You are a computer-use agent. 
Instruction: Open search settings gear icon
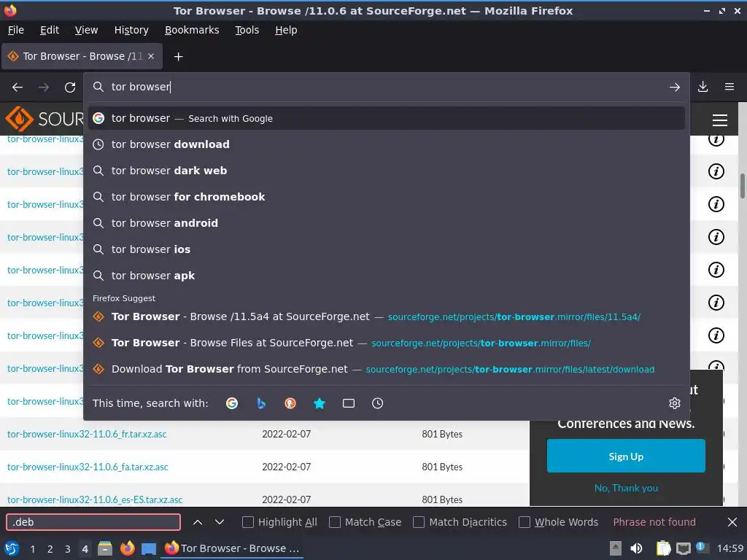(675, 403)
